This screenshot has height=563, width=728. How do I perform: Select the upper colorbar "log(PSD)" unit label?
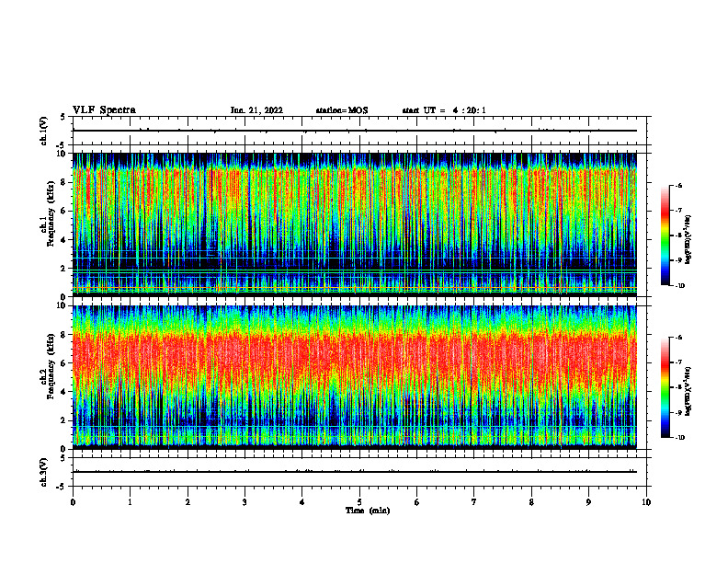688,240
